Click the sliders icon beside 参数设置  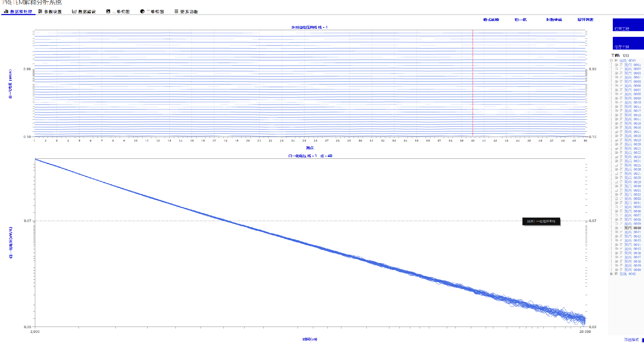point(40,11)
